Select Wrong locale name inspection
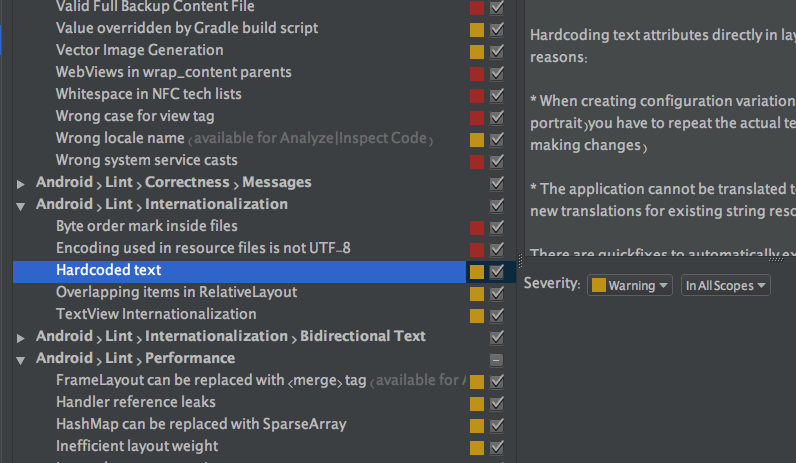 (120, 138)
